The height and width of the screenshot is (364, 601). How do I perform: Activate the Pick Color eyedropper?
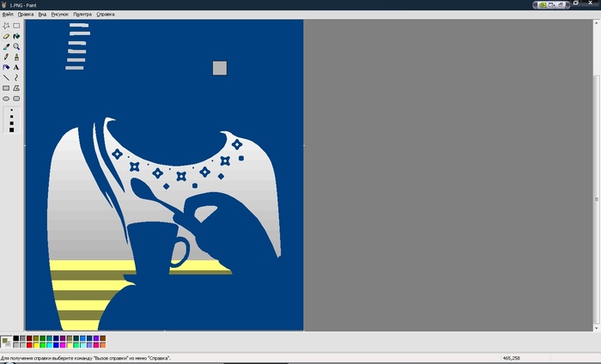(x=6, y=46)
